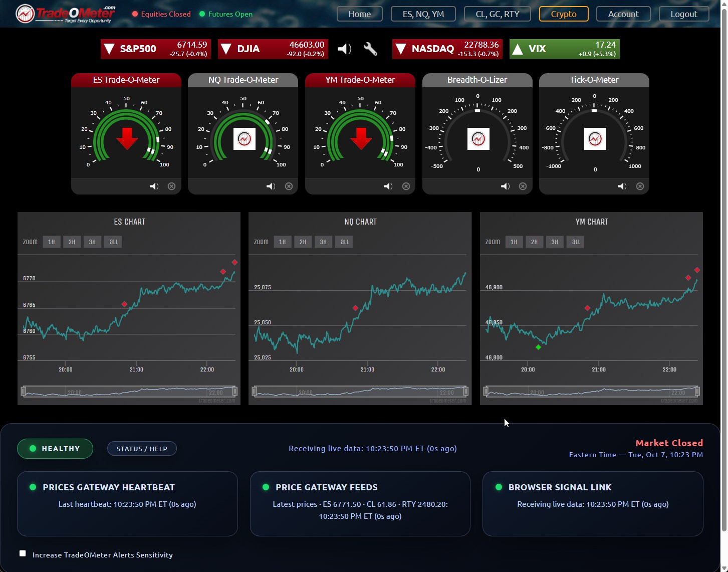Click the Logout button

point(683,14)
